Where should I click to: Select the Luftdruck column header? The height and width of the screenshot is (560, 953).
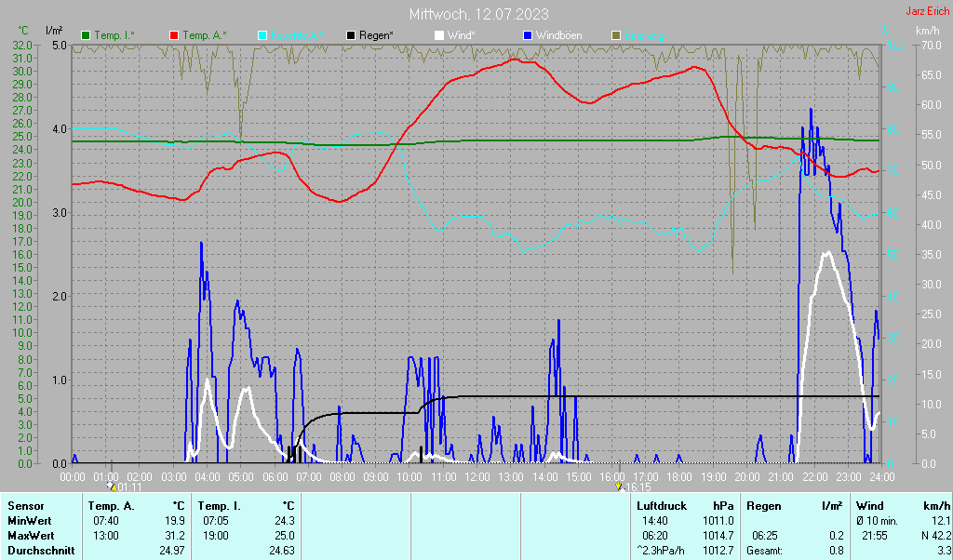click(660, 506)
